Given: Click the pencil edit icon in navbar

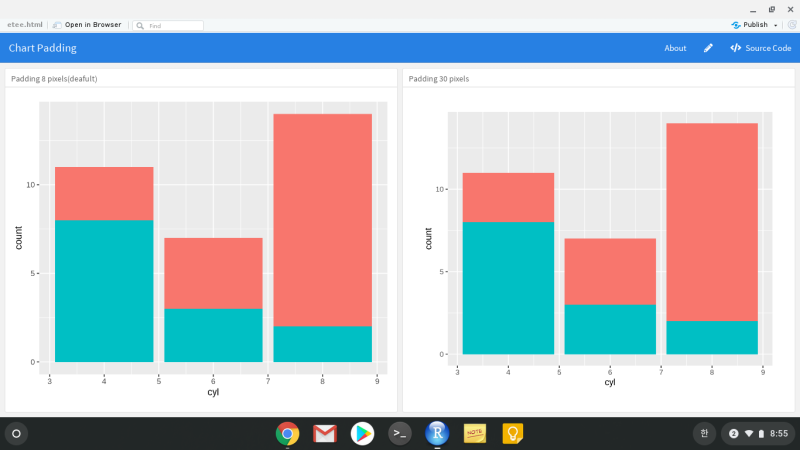Looking at the screenshot, I should [708, 48].
